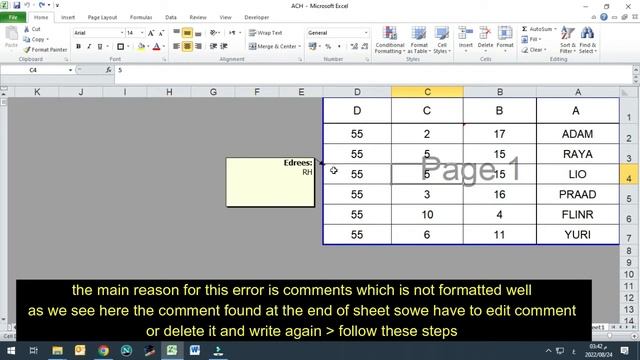Switch to the Developer tab
The height and width of the screenshot is (360, 640).
point(256,18)
